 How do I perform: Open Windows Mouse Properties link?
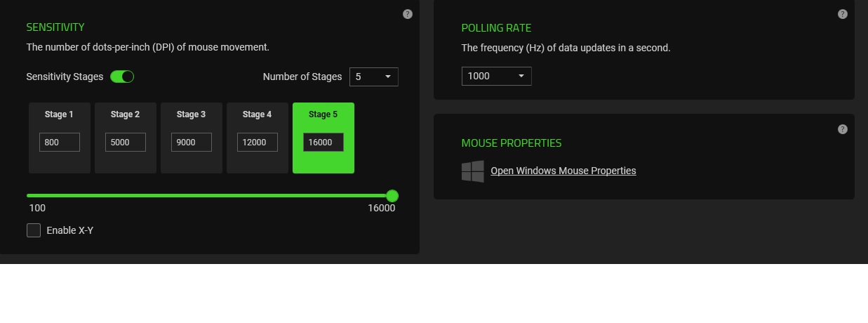point(563,171)
